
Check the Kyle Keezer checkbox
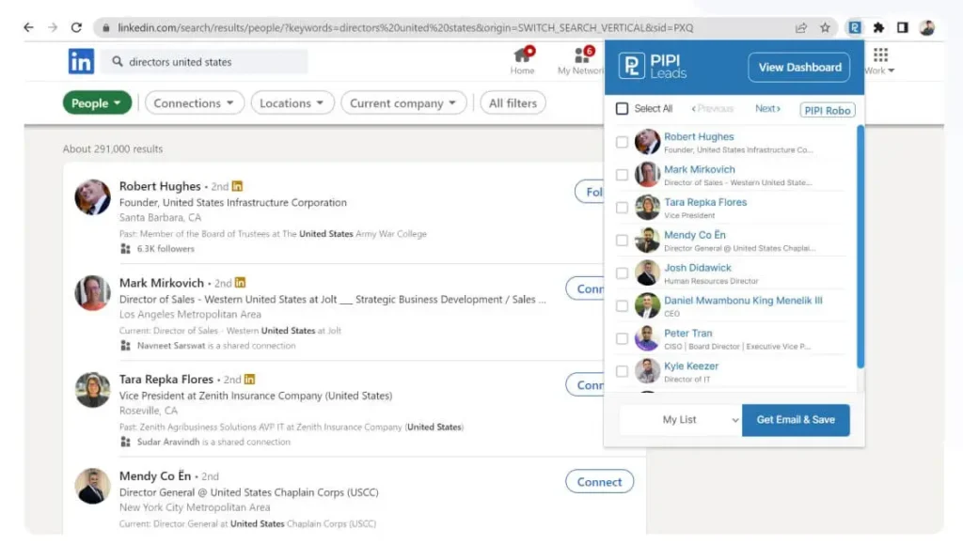(623, 371)
